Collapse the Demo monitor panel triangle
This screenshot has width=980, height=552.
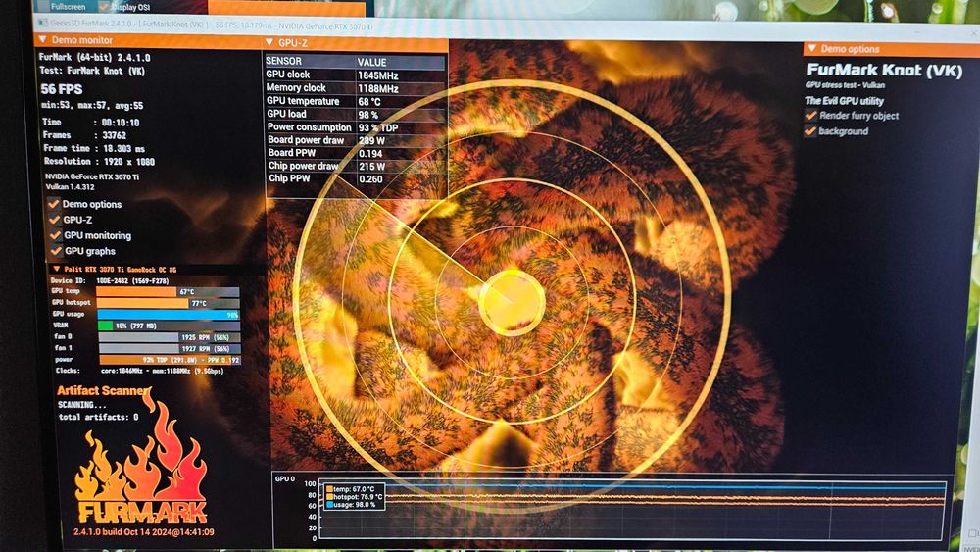tap(43, 39)
